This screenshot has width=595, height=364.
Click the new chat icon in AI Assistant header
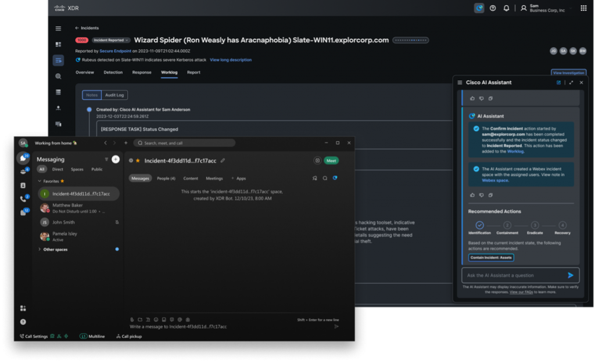pos(558,82)
